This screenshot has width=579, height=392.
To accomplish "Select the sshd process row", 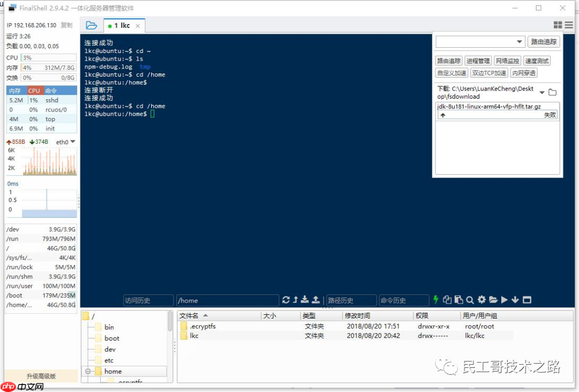I will pos(41,100).
